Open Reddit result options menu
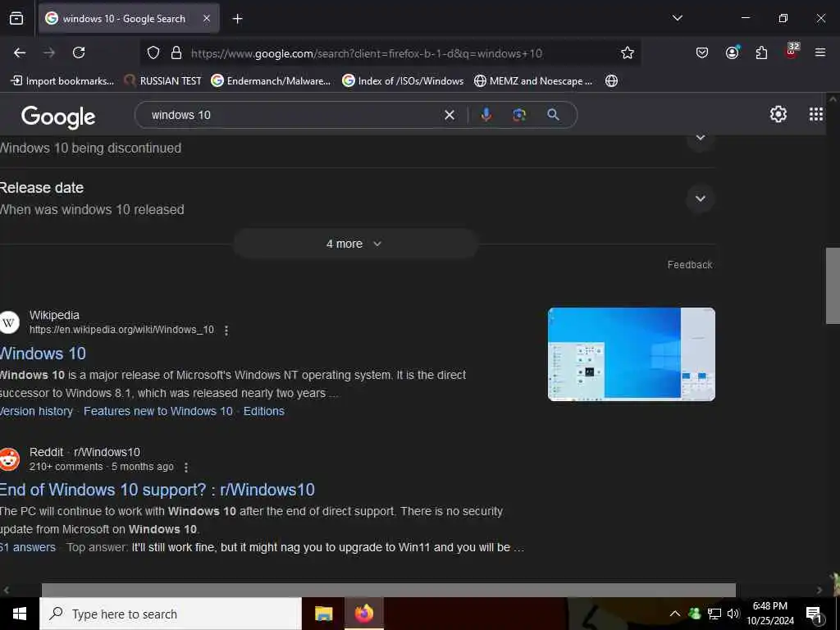840x630 pixels. coord(186,468)
